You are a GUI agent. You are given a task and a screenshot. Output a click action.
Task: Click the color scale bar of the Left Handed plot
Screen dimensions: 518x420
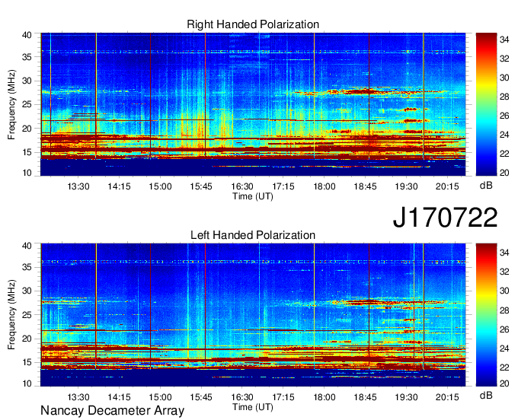486,315
